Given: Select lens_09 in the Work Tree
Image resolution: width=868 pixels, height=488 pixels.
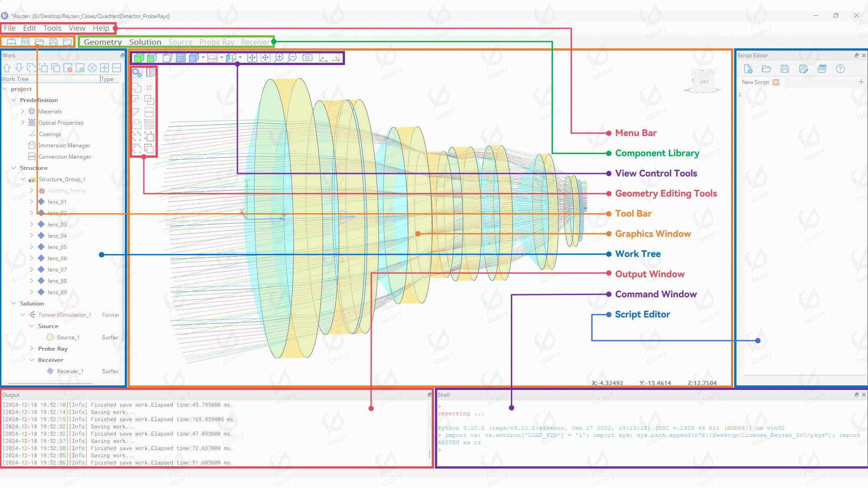Looking at the screenshot, I should coord(57,292).
